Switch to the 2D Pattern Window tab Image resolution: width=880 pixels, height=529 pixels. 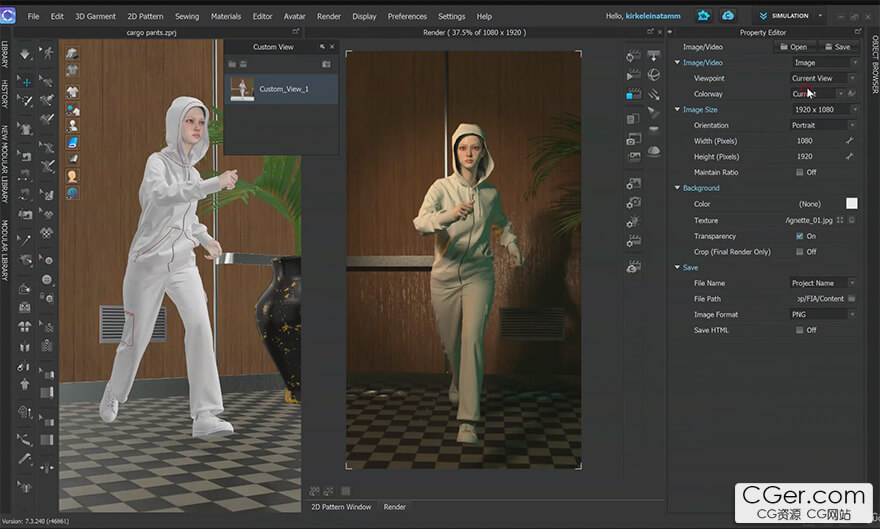341,507
